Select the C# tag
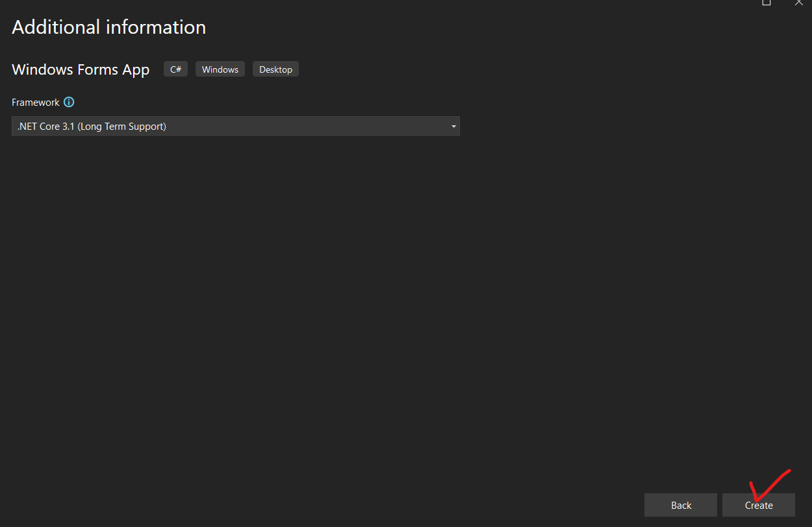 coord(175,69)
